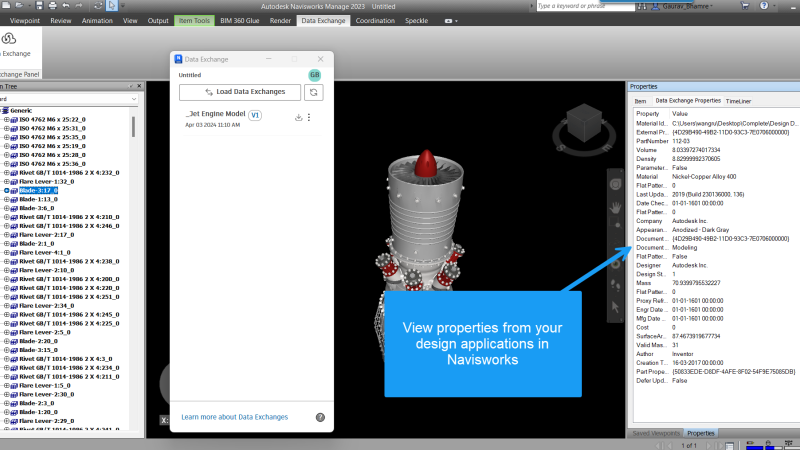The height and width of the screenshot is (450, 800).
Task: Click the selection tree vertical scrollbar
Action: 133,126
